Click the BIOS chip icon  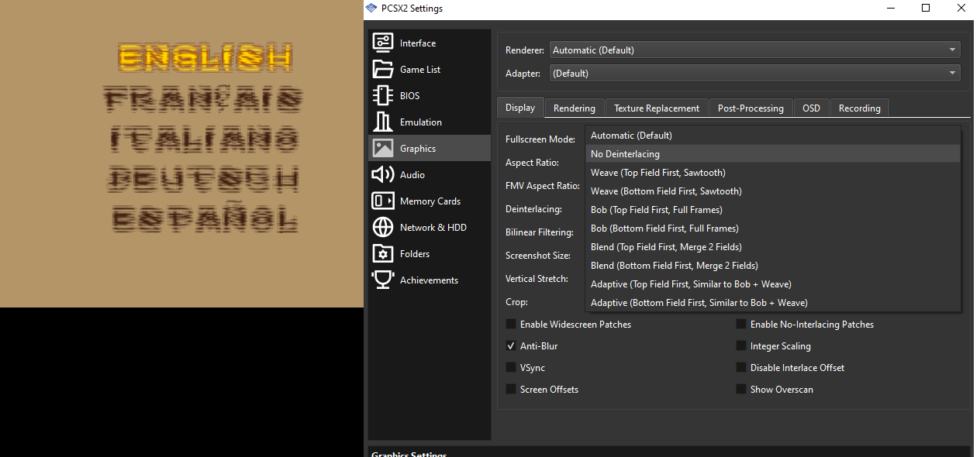[383, 95]
